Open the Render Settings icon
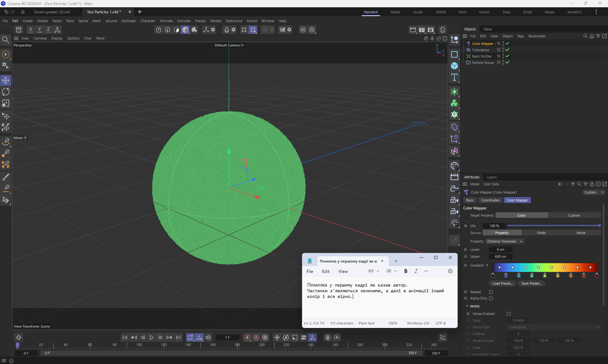This screenshot has width=608, height=364. pyautogui.click(x=431, y=30)
